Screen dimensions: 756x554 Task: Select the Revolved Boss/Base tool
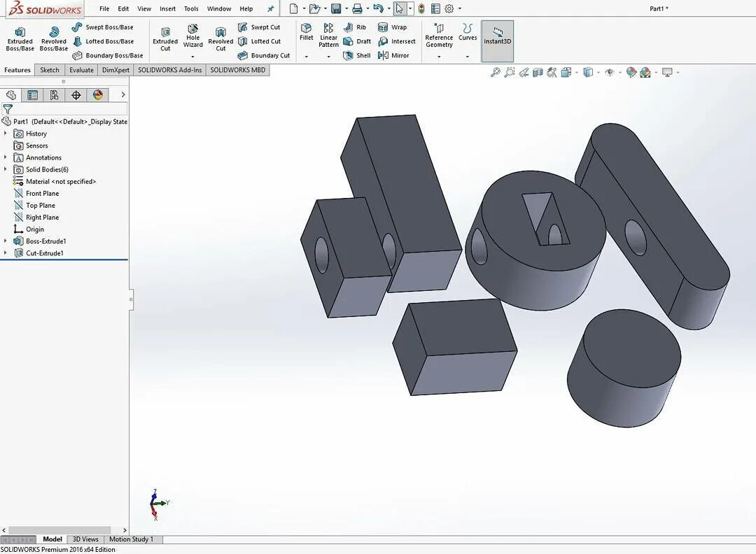53,38
